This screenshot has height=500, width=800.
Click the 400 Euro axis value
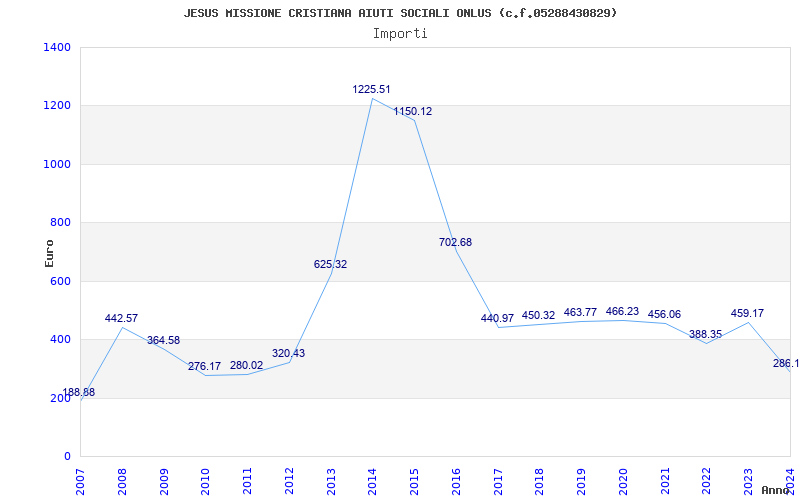click(x=60, y=339)
